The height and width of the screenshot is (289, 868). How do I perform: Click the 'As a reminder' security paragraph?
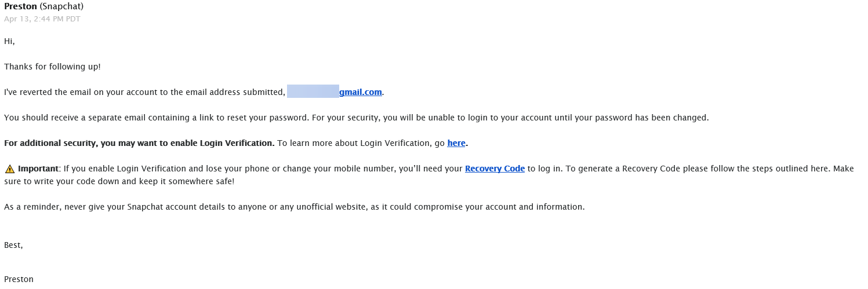(x=294, y=207)
